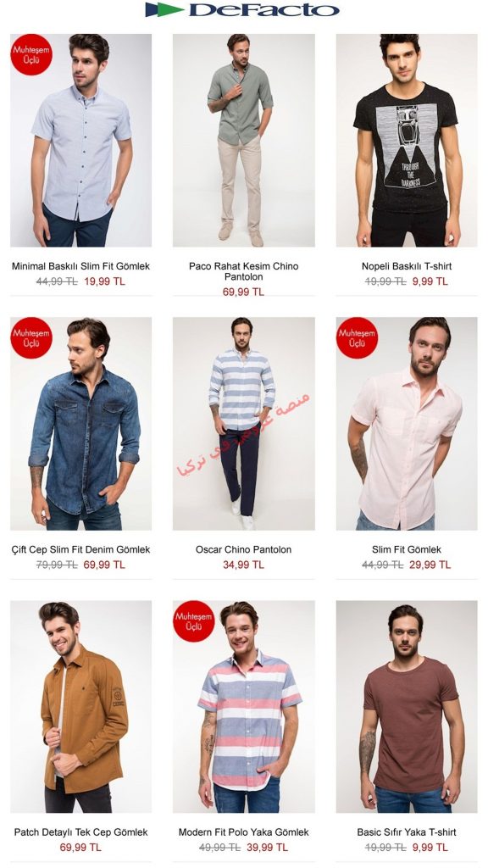Open Paco Rahat Kesim Chino Pantolon photo
This screenshot has height=868, width=488.
pyautogui.click(x=244, y=141)
